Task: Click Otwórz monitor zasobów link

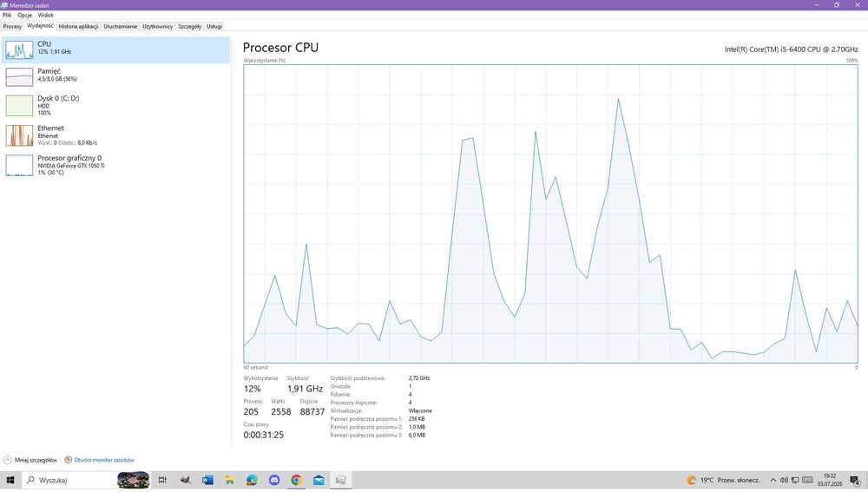Action: (104, 460)
